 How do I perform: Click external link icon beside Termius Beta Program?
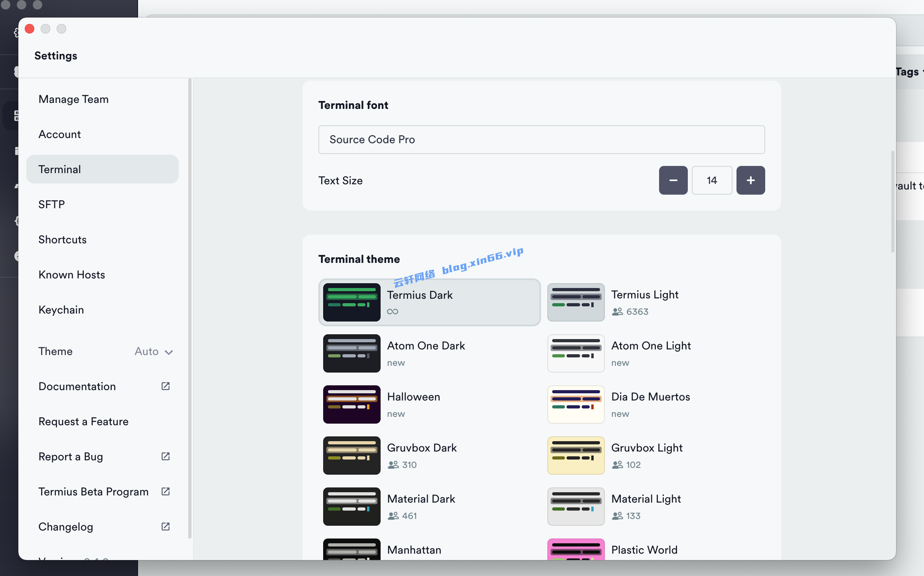166,491
